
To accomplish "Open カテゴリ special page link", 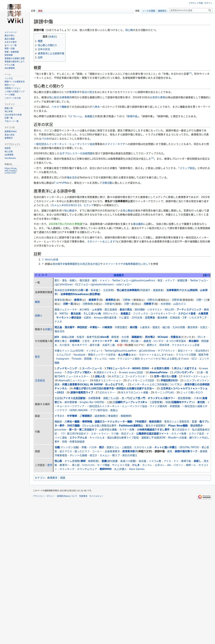I will pyautogui.click(x=40, y=478).
